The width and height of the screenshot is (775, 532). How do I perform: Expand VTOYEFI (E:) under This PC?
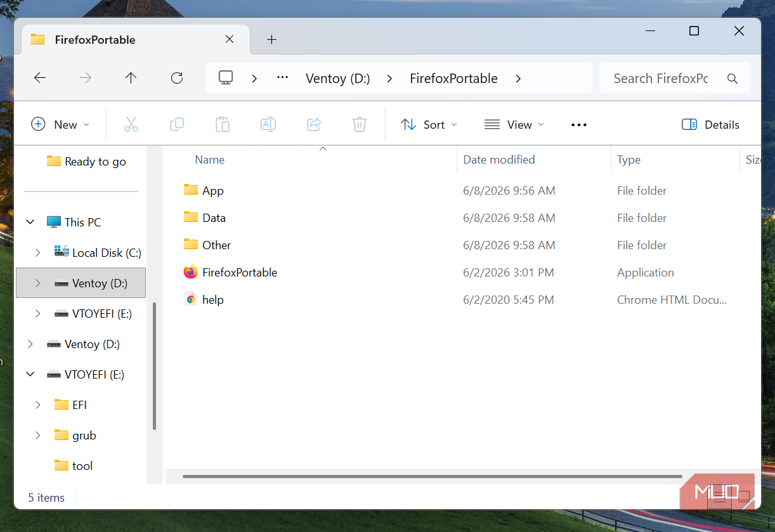coord(38,313)
